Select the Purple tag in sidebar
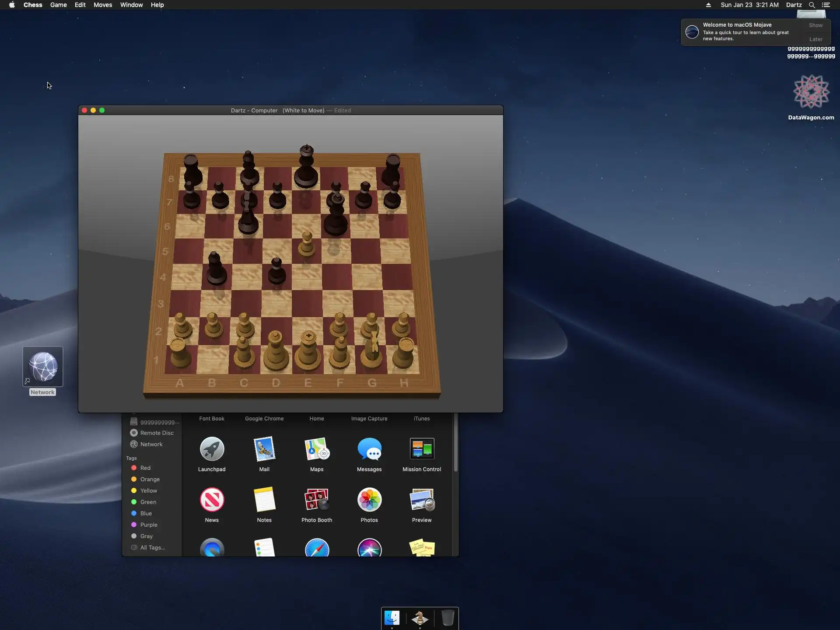Screen dimensions: 840x630 pos(148,525)
